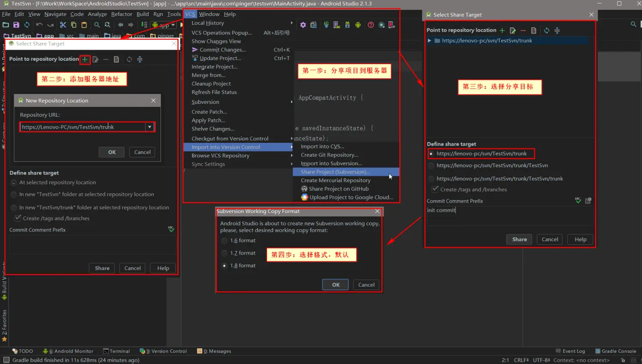Image resolution: width=642 pixels, height=364 pixels.
Task: Open the app run configuration dropdown
Action: pyautogui.click(x=163, y=25)
